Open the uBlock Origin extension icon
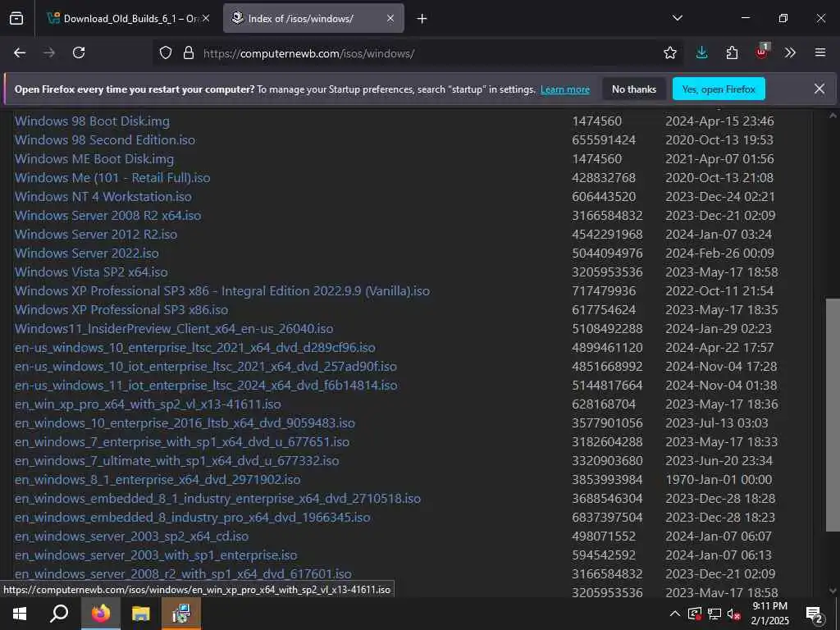 click(762, 52)
